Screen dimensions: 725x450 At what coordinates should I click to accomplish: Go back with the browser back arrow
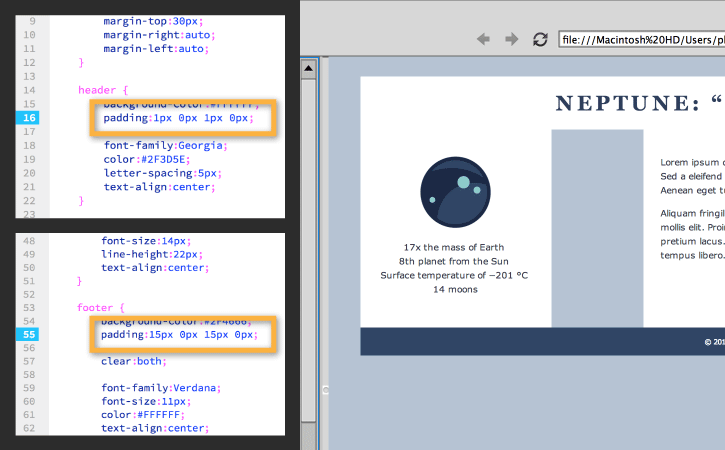(484, 39)
